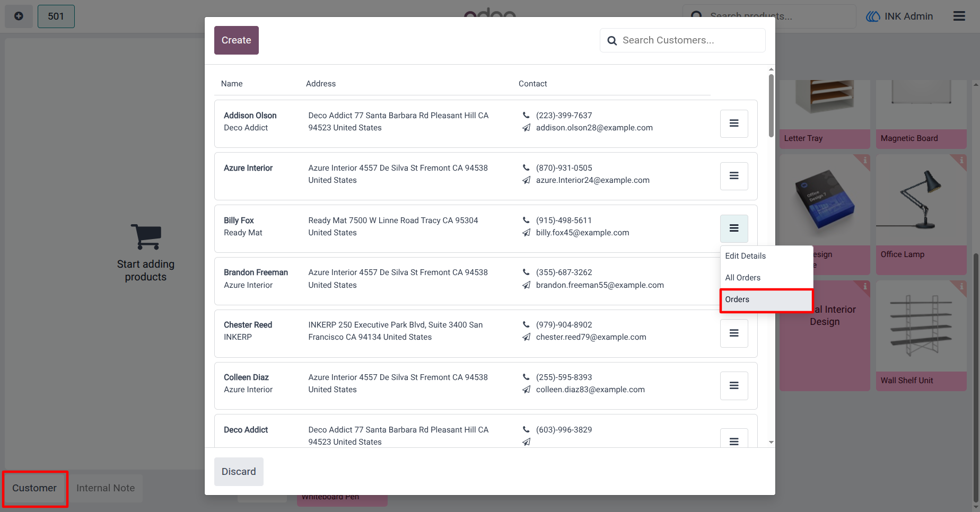Select the Office Lamp product tile
980x512 pixels.
click(x=921, y=214)
